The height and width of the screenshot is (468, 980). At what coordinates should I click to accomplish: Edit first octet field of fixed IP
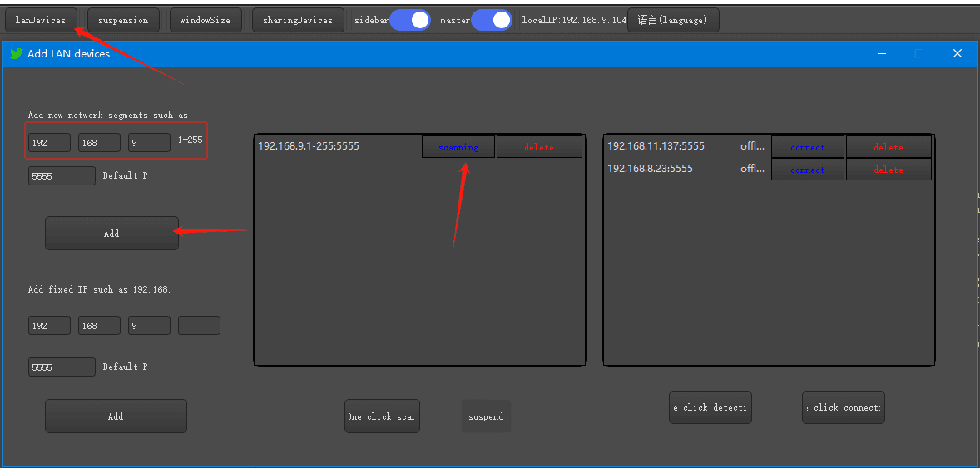(49, 326)
